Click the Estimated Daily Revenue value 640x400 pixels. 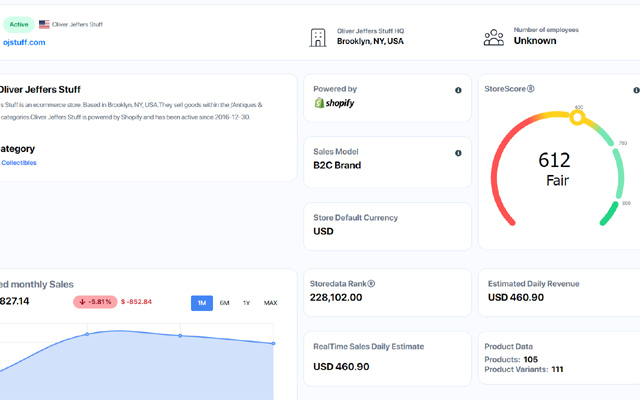(x=516, y=297)
